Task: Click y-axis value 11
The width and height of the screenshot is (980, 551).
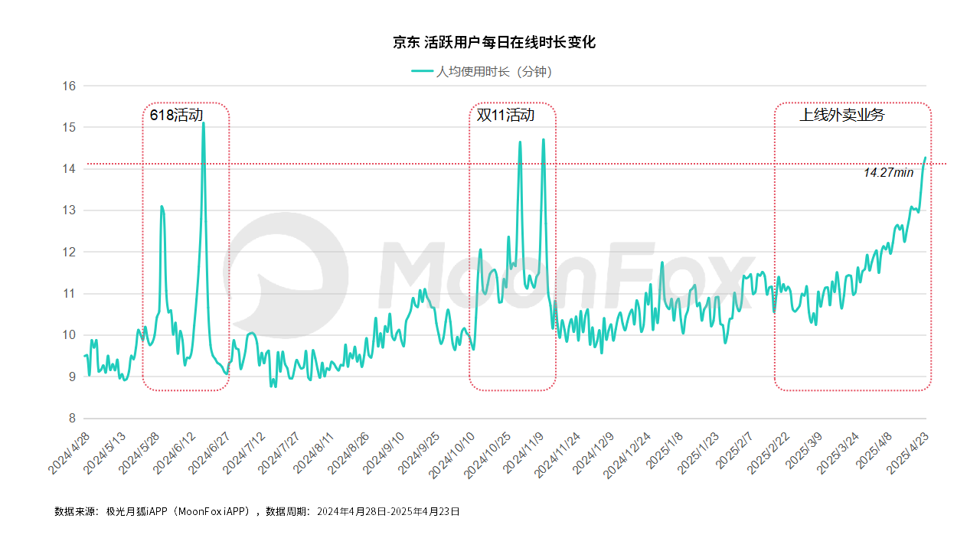Action: 69,294
